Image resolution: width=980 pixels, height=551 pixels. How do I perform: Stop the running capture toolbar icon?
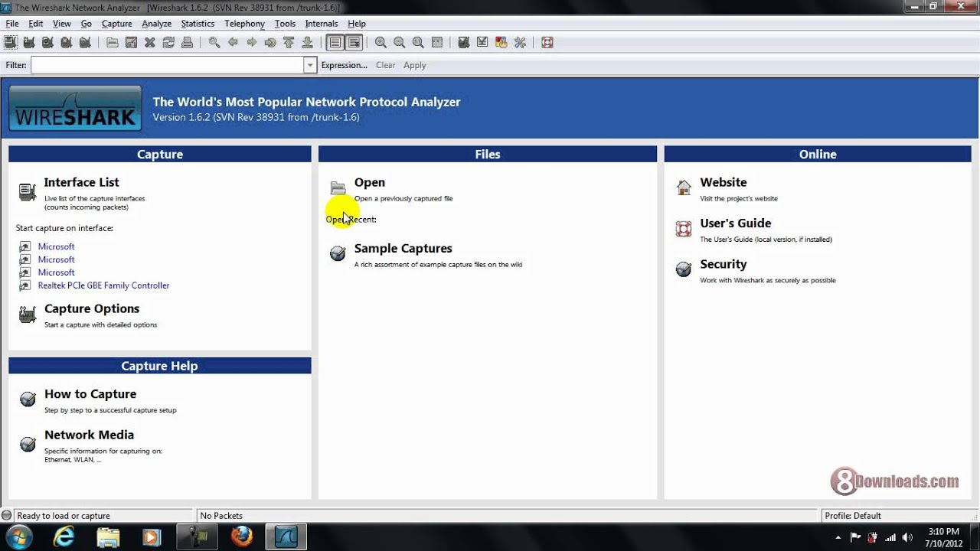coord(67,43)
